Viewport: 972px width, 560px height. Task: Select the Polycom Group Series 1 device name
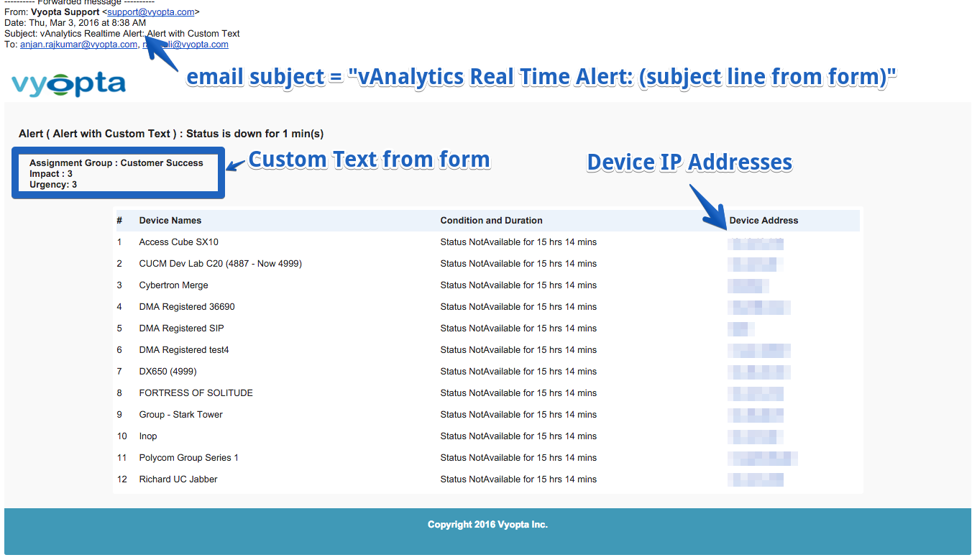pos(189,458)
